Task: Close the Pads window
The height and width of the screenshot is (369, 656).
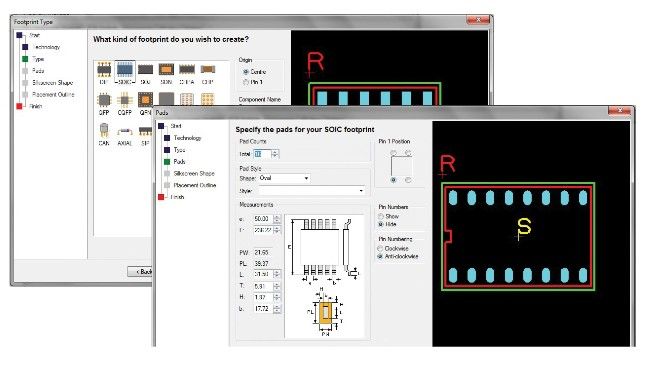Action: pyautogui.click(x=620, y=110)
